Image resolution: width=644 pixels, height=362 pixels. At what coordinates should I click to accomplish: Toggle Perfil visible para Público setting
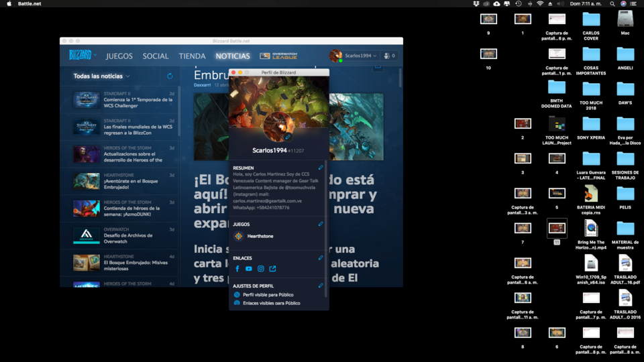click(x=263, y=295)
